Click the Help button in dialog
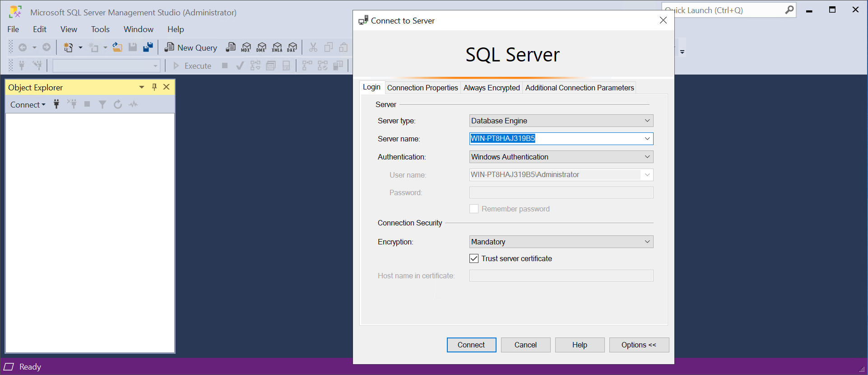The height and width of the screenshot is (375, 868). [x=580, y=345]
